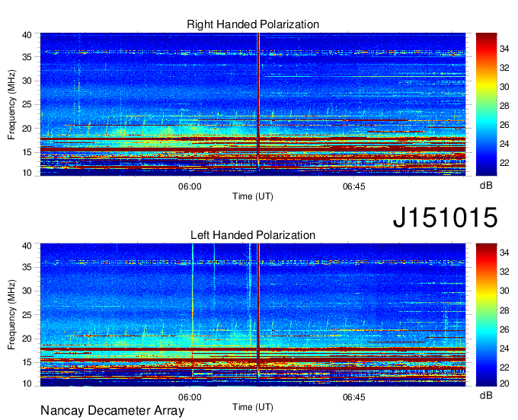518x420 pixels.
Task: Click the 20 MHz tick label on the Left Handed plot
Action: pyautogui.click(x=27, y=339)
